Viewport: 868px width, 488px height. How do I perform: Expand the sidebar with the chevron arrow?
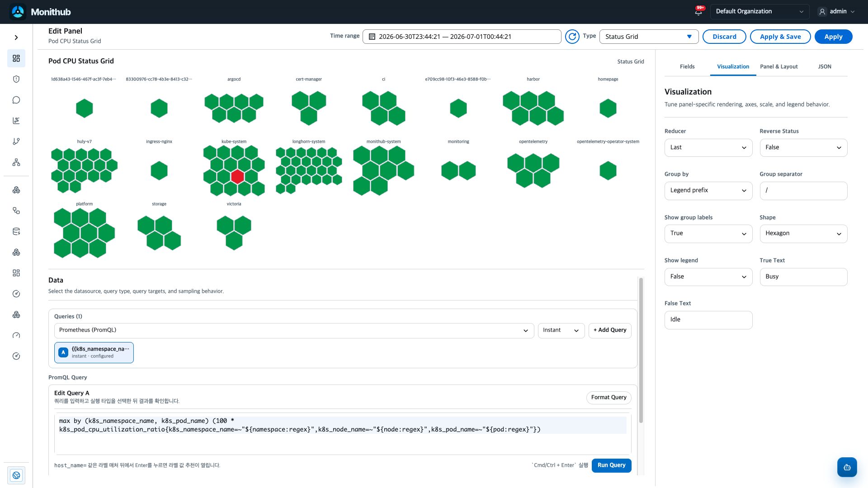click(16, 38)
